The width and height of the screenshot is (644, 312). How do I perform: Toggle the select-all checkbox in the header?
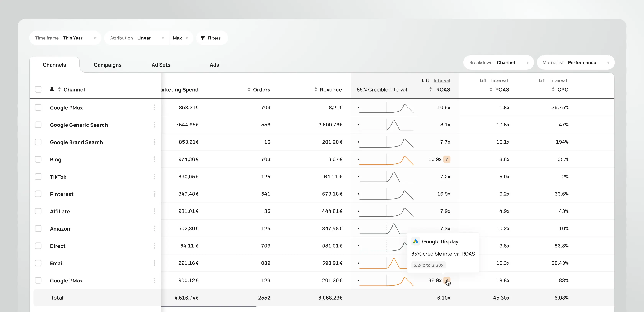[38, 89]
